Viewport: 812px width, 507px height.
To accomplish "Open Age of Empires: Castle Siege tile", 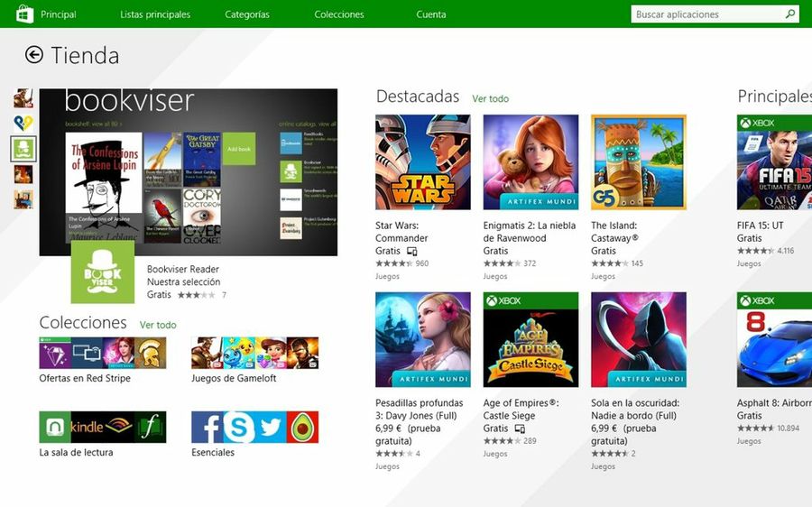I will click(531, 339).
